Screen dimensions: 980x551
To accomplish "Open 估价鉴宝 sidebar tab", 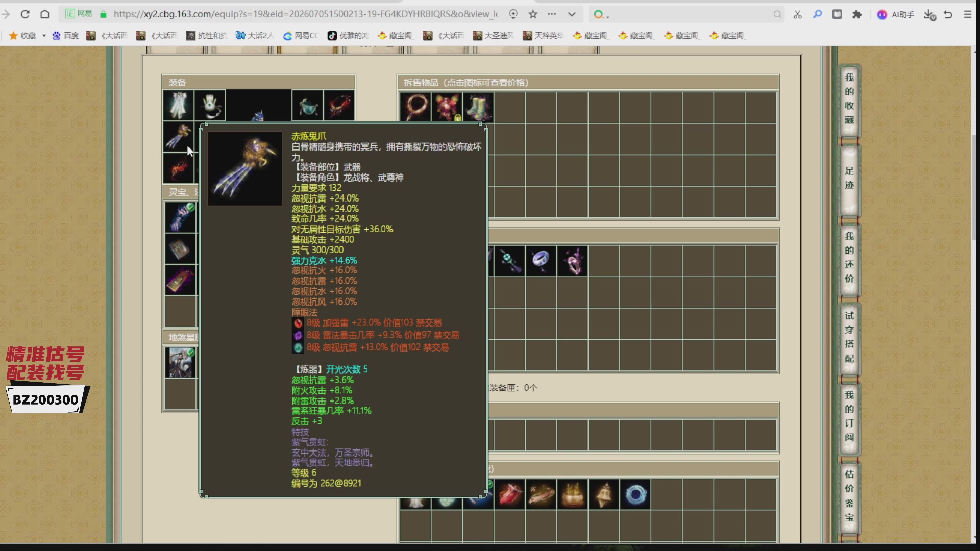I will [849, 496].
